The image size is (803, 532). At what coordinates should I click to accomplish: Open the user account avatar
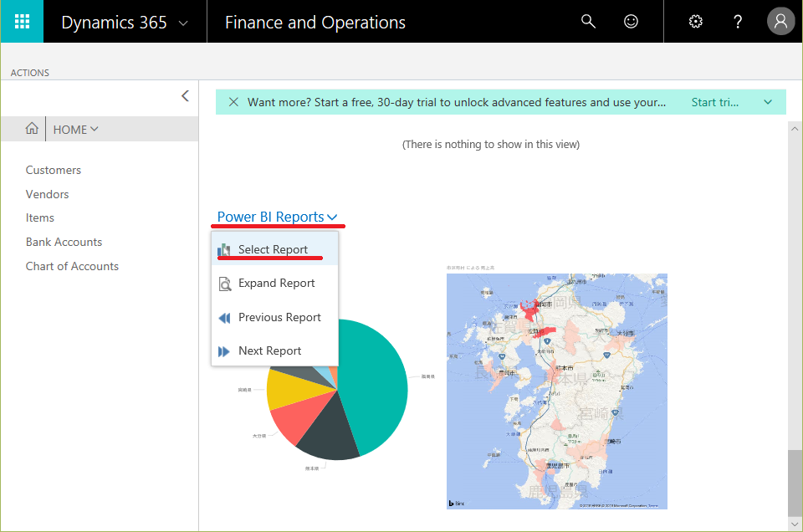(x=780, y=22)
